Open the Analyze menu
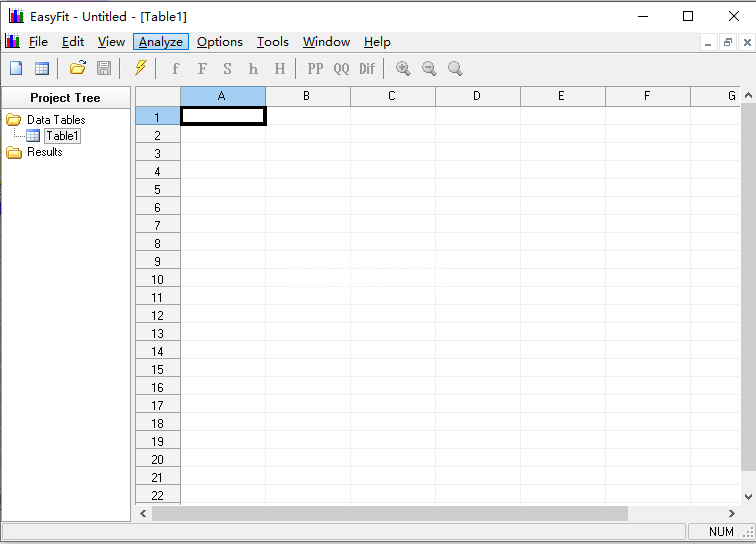The image size is (756, 544). click(161, 42)
